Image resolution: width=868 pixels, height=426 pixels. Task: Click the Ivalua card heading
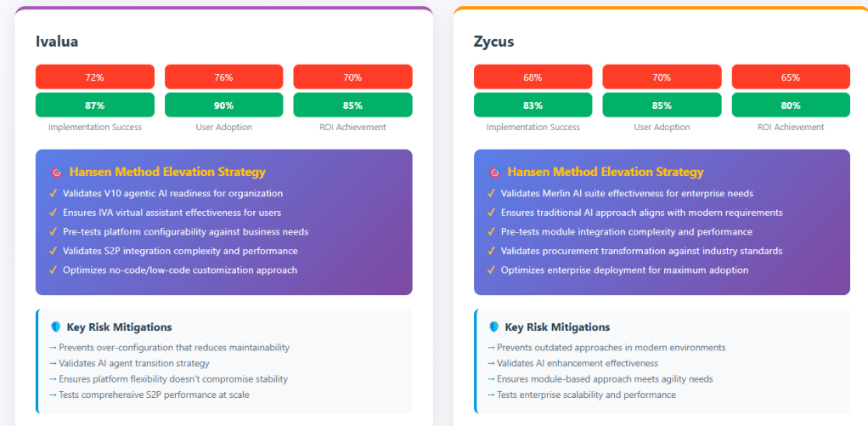click(57, 41)
